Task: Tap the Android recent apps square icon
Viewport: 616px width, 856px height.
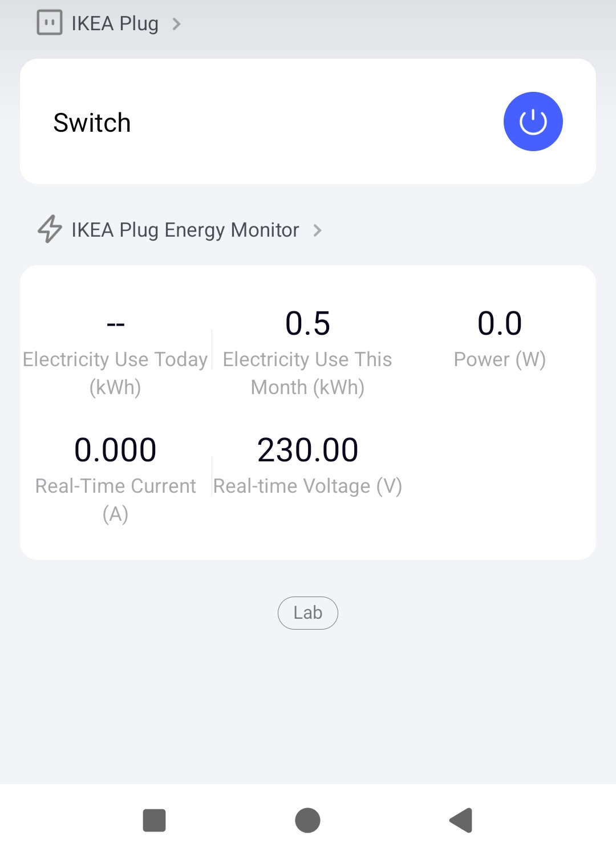Action: 154,821
